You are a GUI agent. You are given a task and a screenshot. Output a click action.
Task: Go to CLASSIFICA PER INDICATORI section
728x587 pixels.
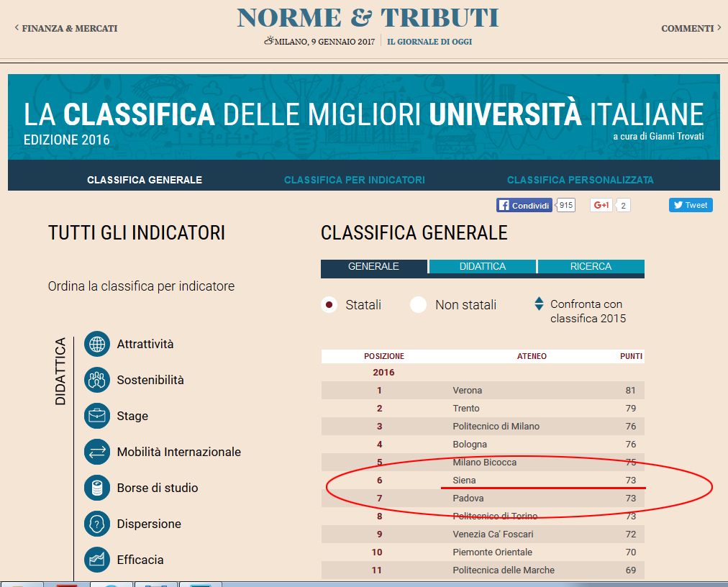click(354, 180)
